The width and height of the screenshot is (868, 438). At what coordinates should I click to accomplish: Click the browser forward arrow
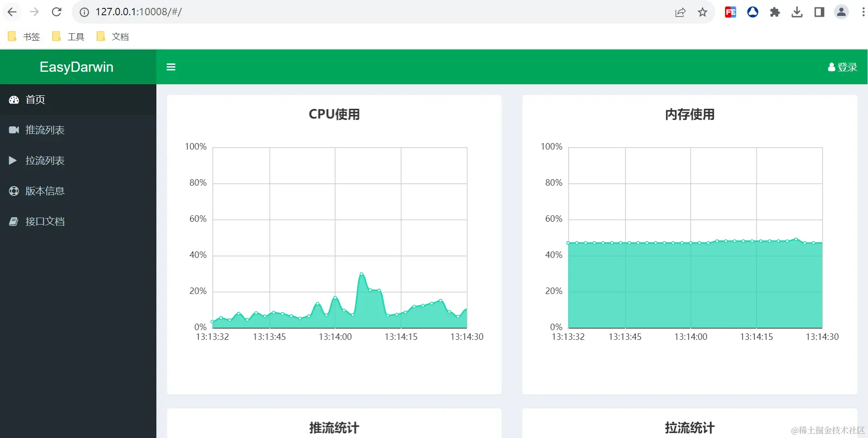34,12
